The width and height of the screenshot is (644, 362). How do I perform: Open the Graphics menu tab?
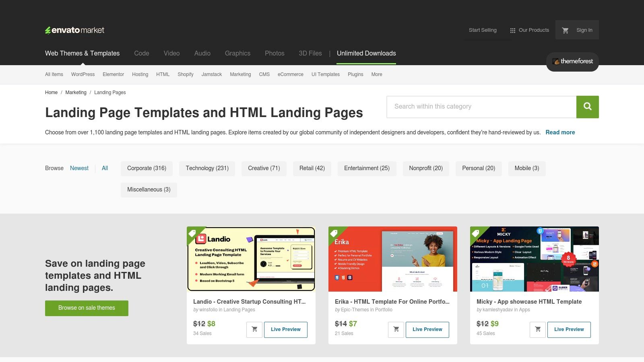pyautogui.click(x=237, y=53)
